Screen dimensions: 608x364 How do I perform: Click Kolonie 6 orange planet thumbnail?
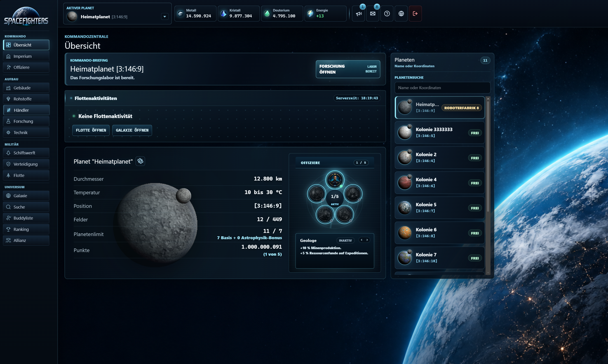pos(405,233)
